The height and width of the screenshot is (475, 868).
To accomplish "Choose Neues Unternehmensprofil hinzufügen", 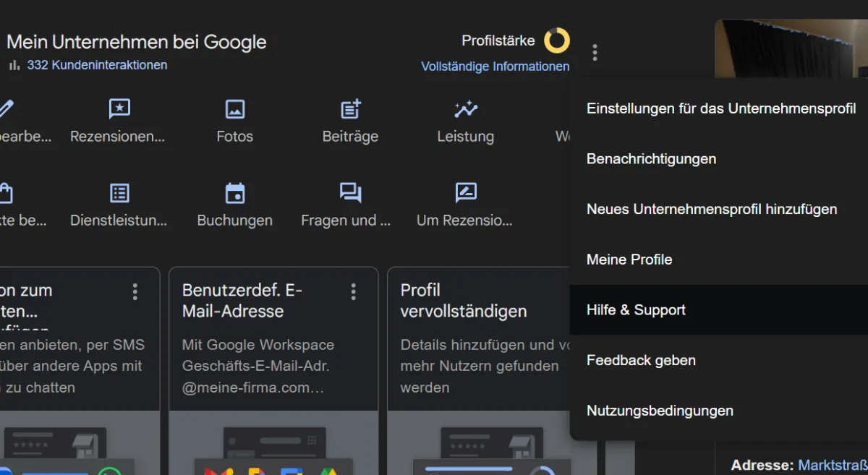I will coord(719,210).
